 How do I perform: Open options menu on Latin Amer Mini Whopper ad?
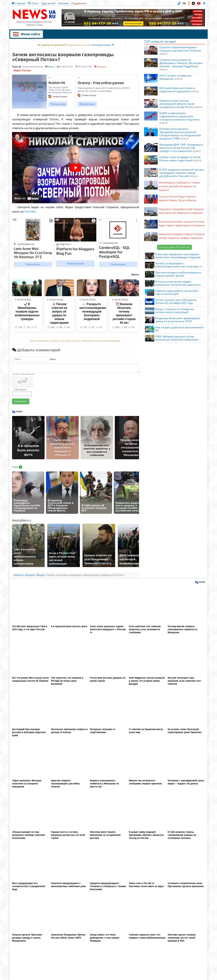(51, 221)
